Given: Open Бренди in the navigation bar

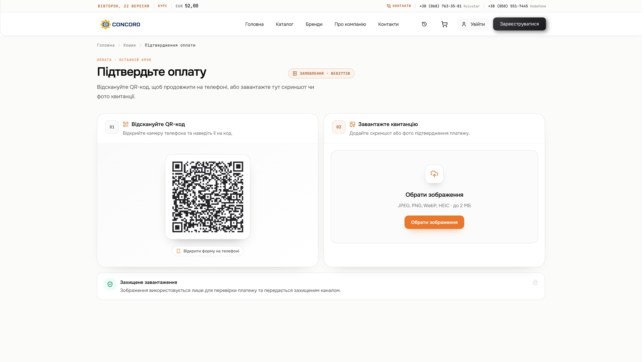Looking at the screenshot, I should [x=314, y=24].
